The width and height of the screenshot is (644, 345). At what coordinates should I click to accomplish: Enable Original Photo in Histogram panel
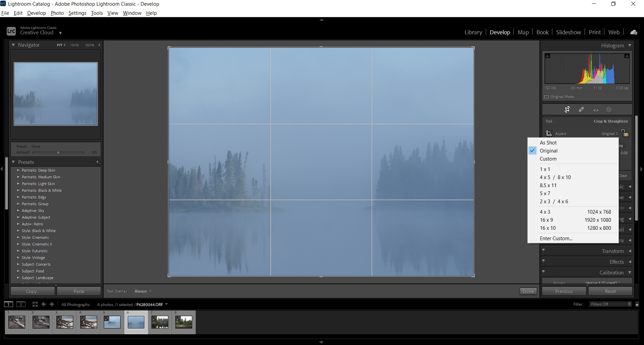coord(546,97)
